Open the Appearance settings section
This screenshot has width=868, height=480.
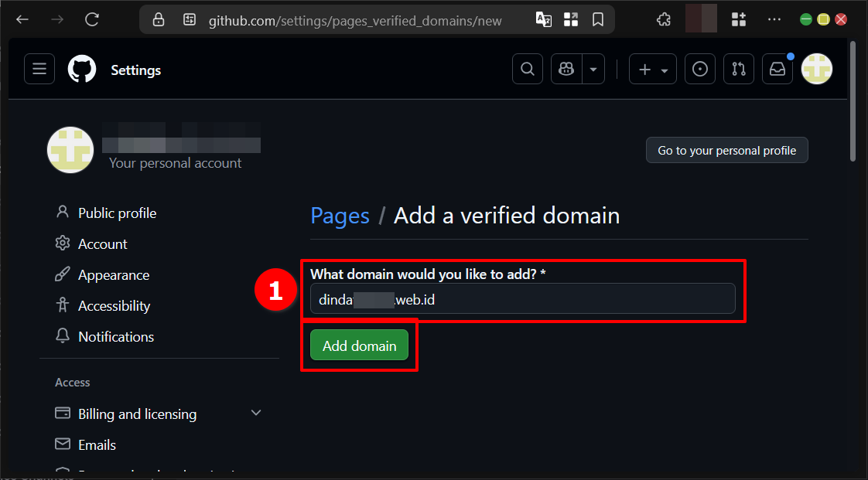[114, 274]
